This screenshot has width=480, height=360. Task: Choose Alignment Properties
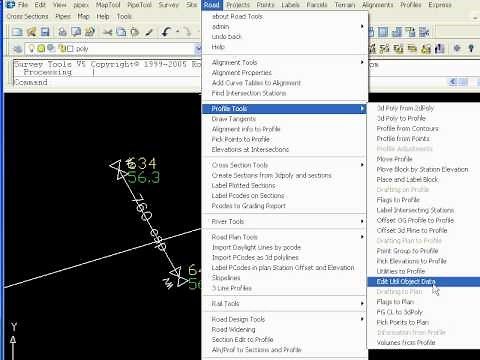[242, 73]
